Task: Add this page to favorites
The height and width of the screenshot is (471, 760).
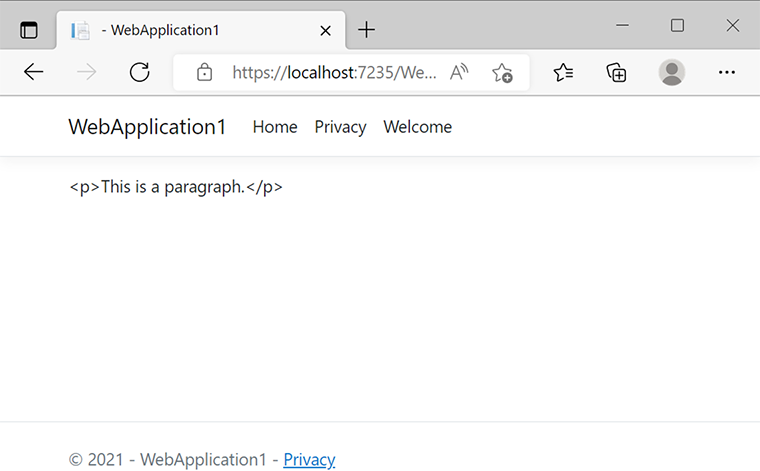Action: tap(502, 73)
